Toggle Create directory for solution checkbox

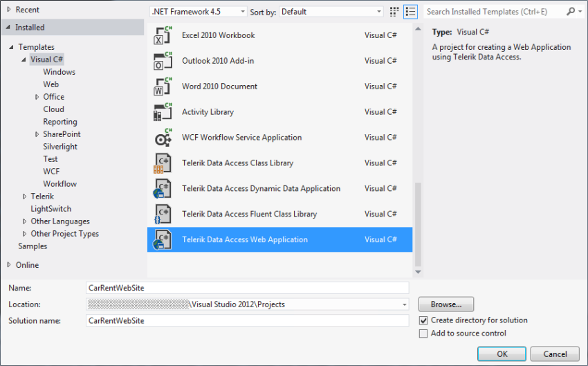(423, 320)
